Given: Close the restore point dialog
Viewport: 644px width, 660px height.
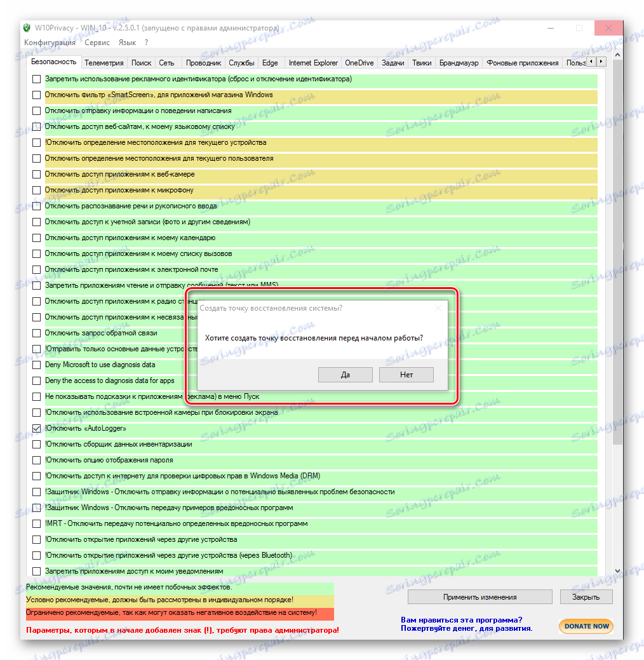Looking at the screenshot, I should 437,307.
